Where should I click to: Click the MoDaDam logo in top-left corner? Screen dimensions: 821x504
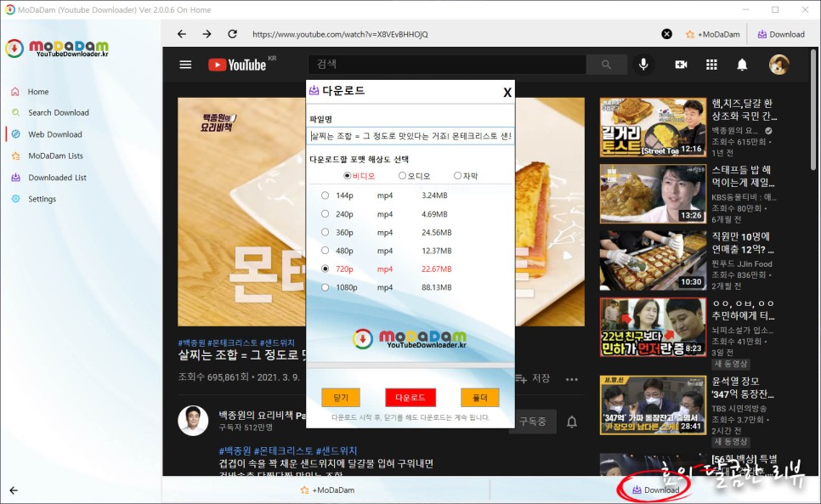click(57, 48)
